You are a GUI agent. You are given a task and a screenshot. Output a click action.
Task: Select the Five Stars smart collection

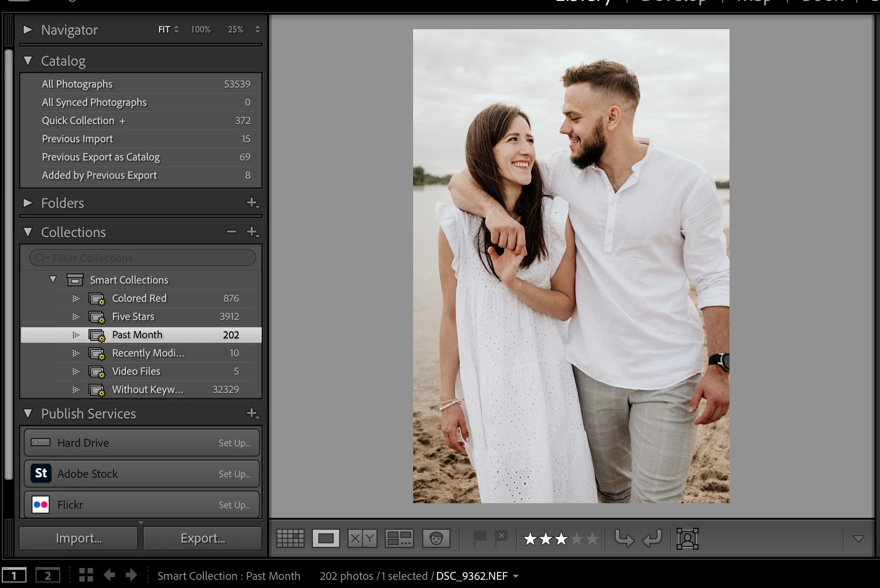click(x=133, y=316)
